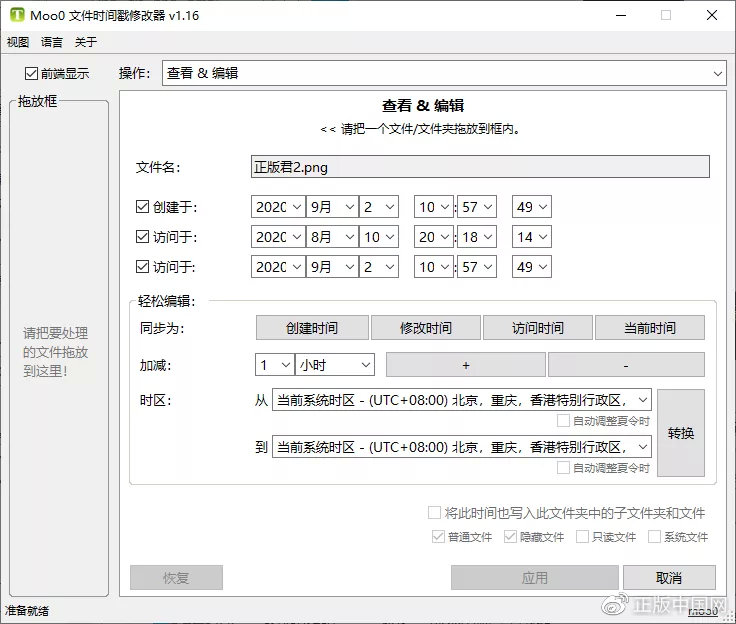Open the day dropdown showing 10 in the 8月 row
The image size is (736, 624).
point(379,237)
